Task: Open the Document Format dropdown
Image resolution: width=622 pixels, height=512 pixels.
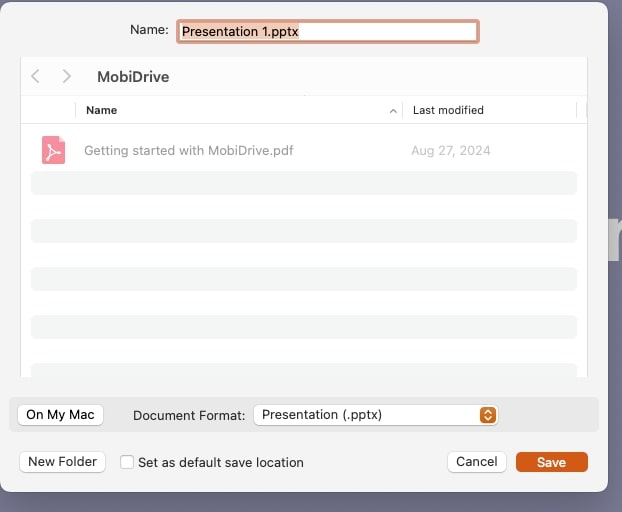Action: click(x=375, y=415)
